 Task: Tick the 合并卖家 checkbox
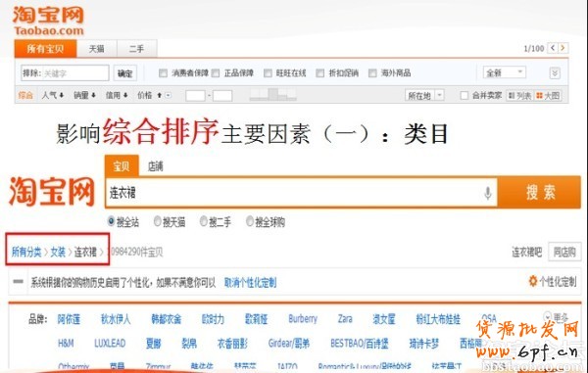(464, 96)
